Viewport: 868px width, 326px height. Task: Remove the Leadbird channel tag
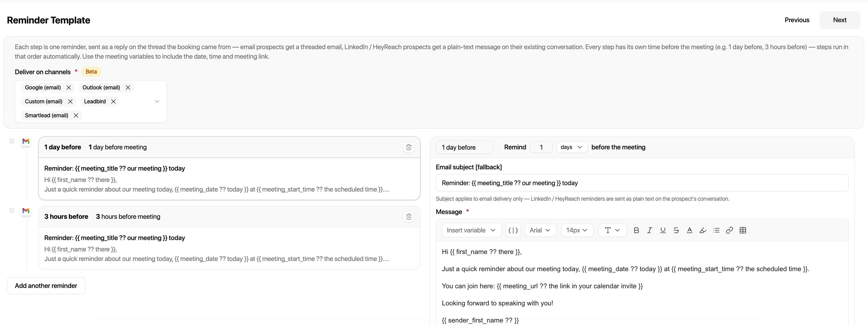(x=113, y=101)
